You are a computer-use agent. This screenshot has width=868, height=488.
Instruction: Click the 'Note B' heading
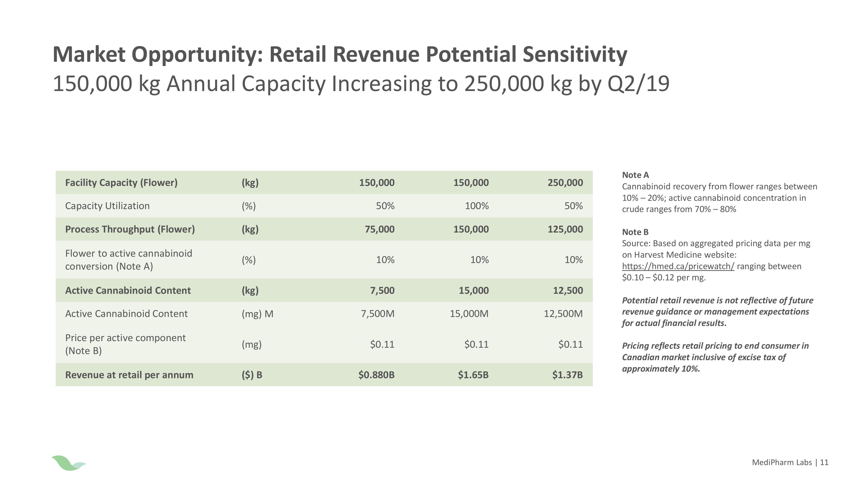(635, 232)
